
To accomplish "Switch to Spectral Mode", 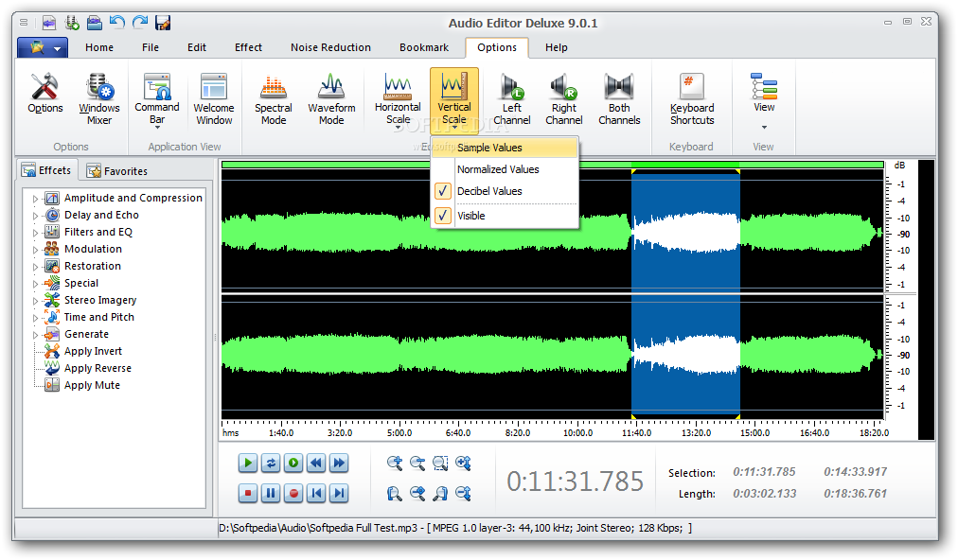I will [x=273, y=99].
